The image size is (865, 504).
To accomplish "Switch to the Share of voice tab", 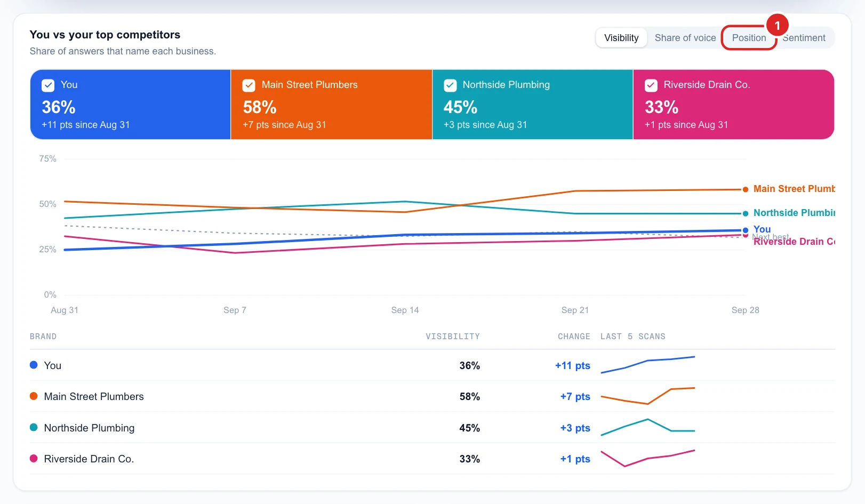I will coord(685,38).
